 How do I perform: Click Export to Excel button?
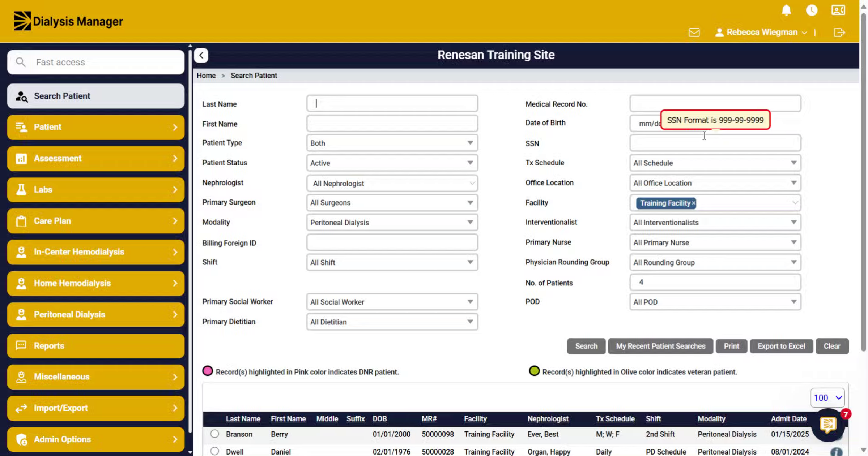(781, 346)
